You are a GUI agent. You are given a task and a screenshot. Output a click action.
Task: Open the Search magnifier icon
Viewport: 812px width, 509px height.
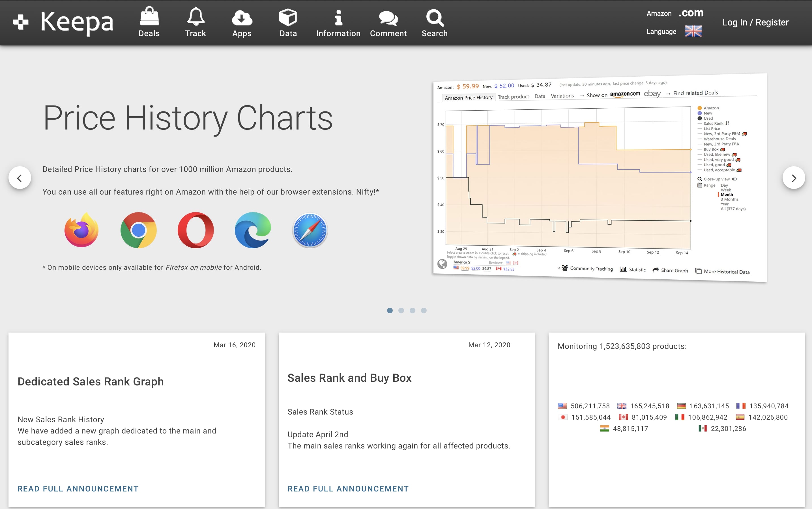pos(435,18)
